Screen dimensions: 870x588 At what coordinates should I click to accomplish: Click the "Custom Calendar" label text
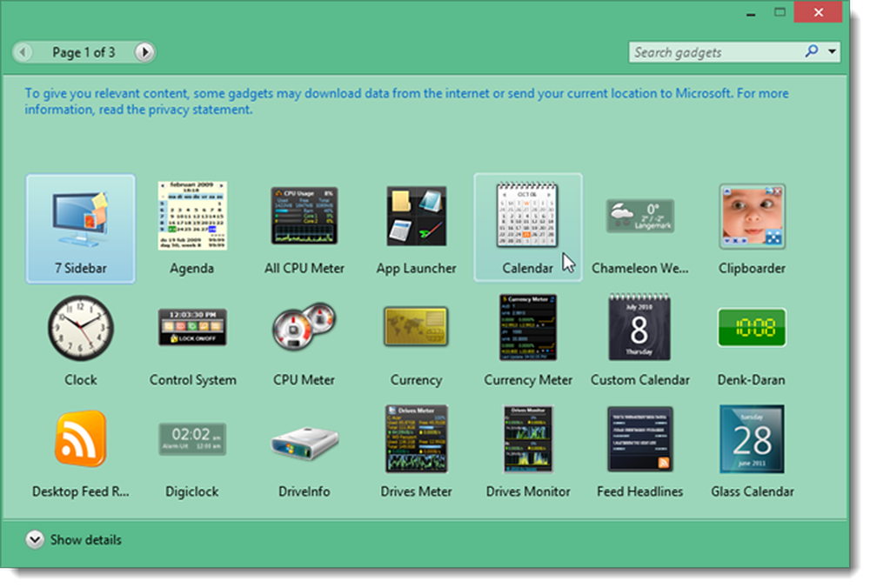tap(639, 380)
